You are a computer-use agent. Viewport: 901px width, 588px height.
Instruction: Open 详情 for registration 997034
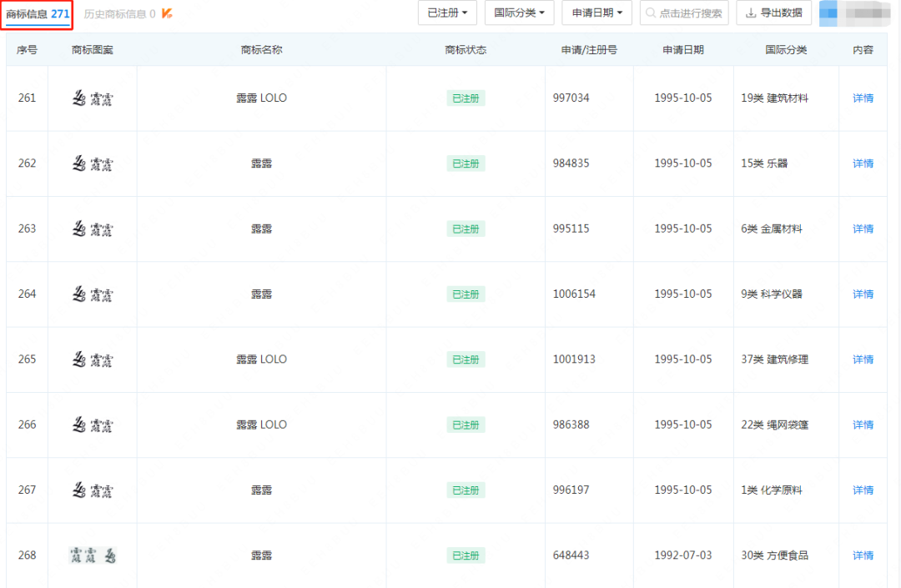863,98
